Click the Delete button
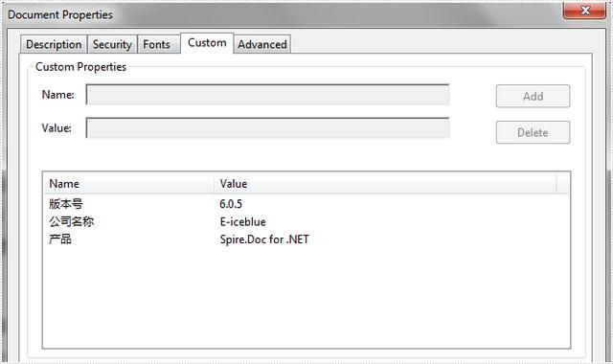The height and width of the screenshot is (364, 613). point(533,132)
